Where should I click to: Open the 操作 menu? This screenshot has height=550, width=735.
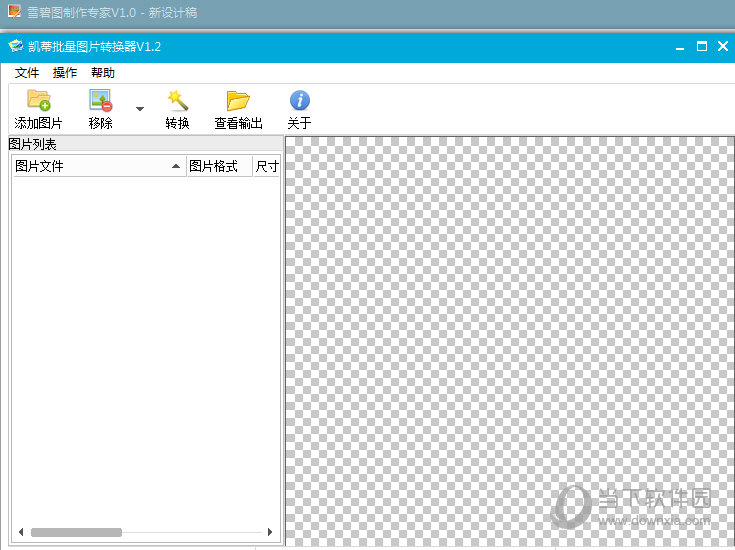tap(65, 73)
